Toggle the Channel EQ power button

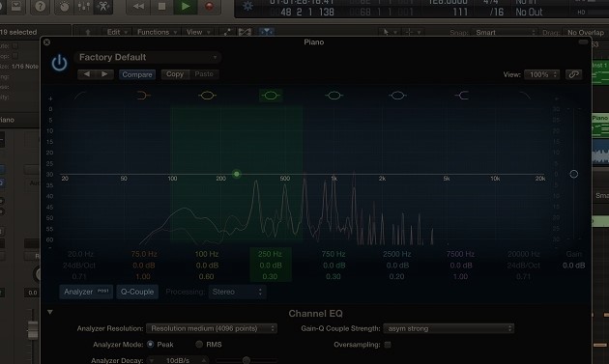pyautogui.click(x=59, y=63)
